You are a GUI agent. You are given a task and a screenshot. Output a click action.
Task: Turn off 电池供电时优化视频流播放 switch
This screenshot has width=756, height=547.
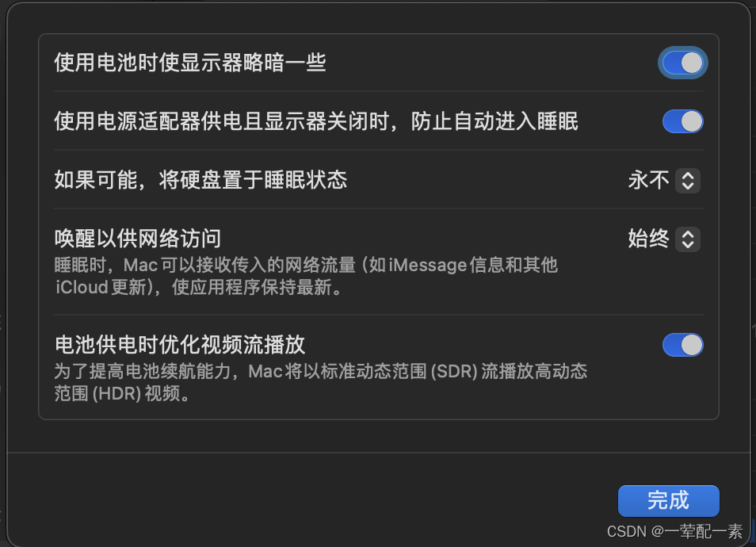683,345
